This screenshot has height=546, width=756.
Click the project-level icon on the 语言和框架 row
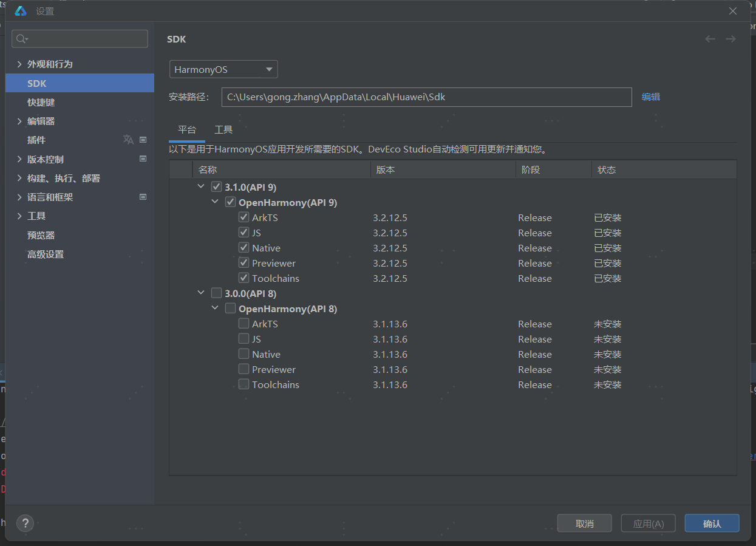click(x=143, y=197)
